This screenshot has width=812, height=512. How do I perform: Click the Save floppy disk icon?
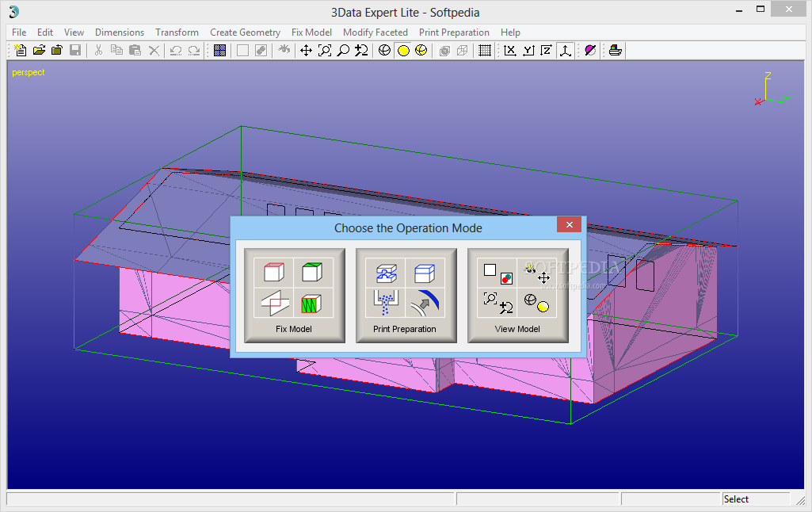[75, 50]
